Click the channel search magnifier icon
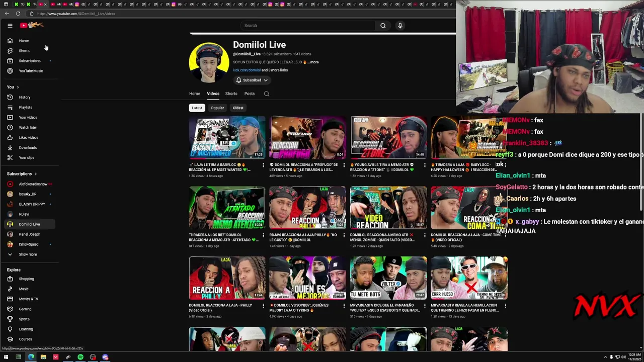644x362 pixels. click(x=267, y=94)
